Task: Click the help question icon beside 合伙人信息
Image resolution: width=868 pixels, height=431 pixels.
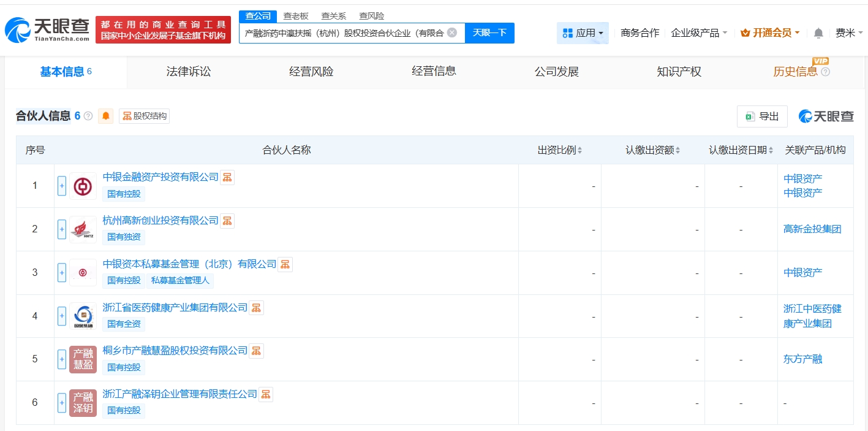Action: pos(88,116)
